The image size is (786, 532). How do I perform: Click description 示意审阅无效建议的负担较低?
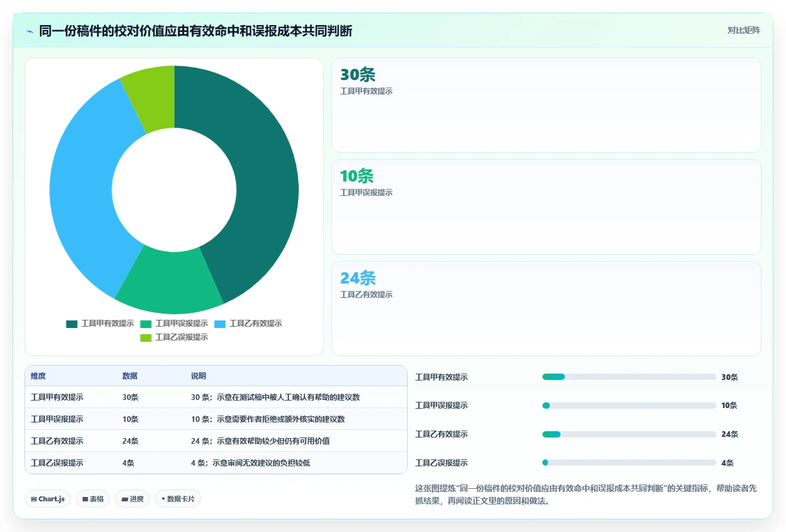pyautogui.click(x=251, y=463)
